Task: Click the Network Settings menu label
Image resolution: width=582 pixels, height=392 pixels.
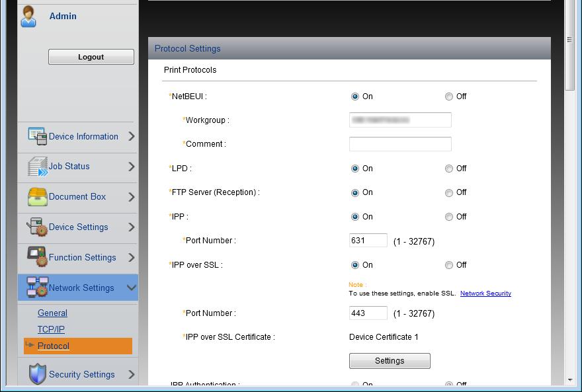Action: 81,288
